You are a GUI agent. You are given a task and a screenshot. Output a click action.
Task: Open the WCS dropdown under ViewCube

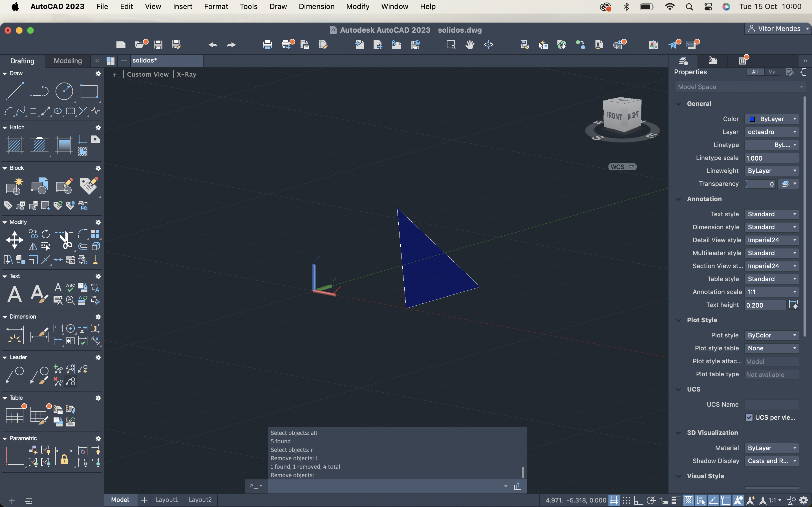pos(622,167)
